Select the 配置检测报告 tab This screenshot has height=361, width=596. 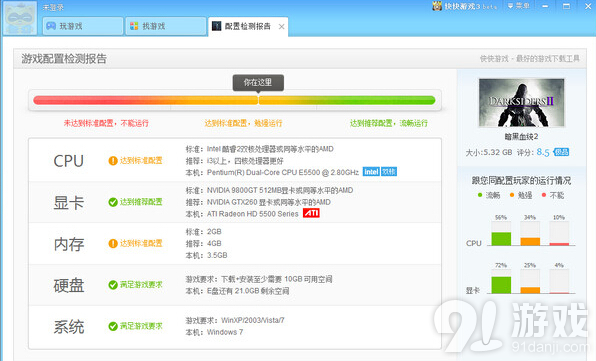[x=248, y=26]
